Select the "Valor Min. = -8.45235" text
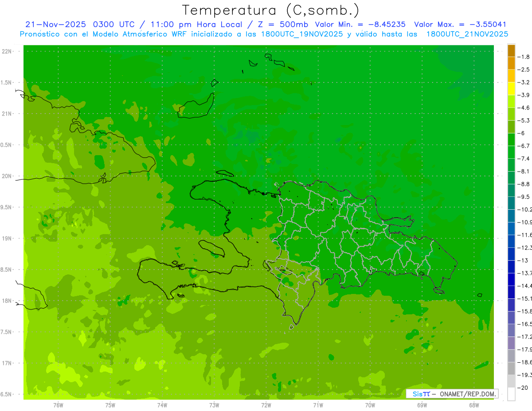 pos(360,24)
